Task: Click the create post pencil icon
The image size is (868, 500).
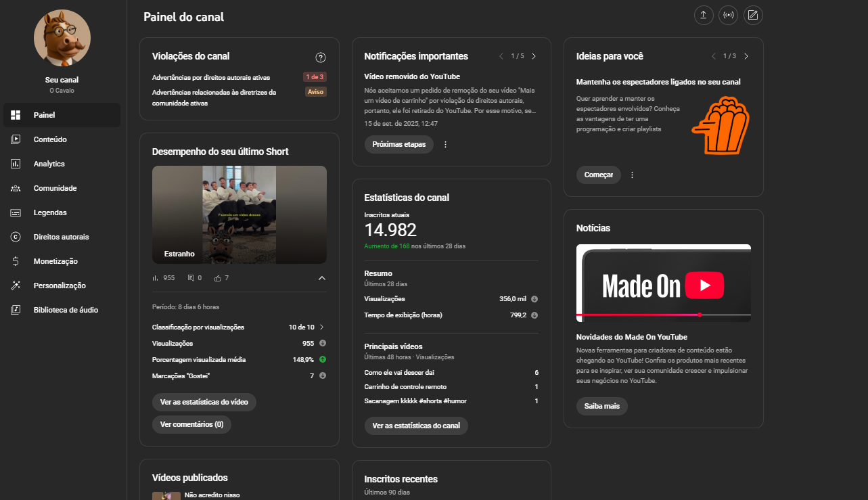Action: [x=752, y=16]
